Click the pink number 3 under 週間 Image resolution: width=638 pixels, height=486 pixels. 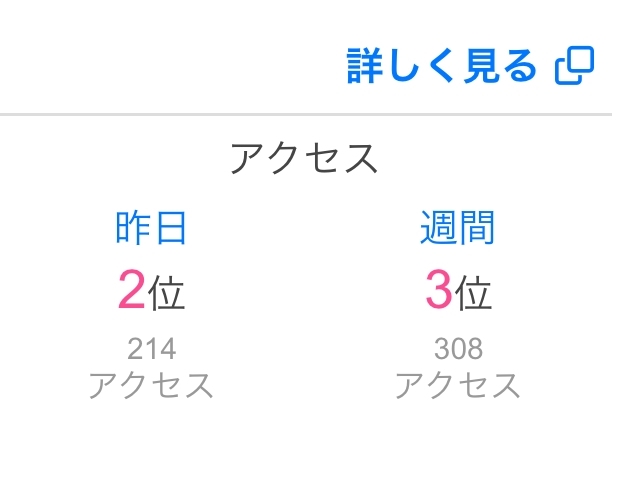click(438, 291)
